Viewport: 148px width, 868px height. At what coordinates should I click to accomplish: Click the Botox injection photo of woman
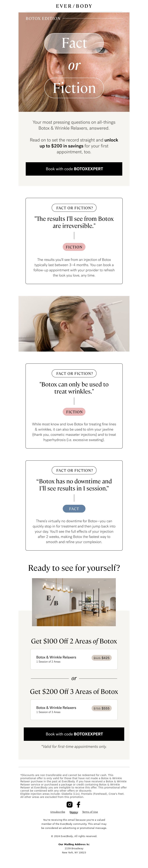(x=74, y=323)
